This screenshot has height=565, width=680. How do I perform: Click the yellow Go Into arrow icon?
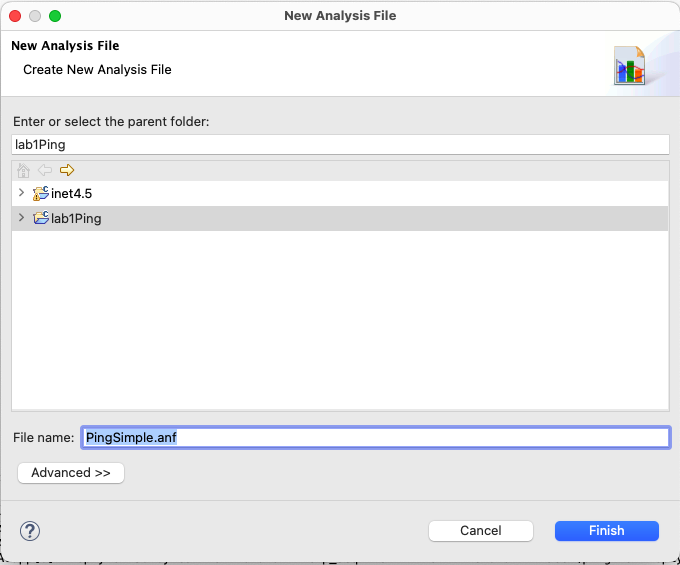67,170
